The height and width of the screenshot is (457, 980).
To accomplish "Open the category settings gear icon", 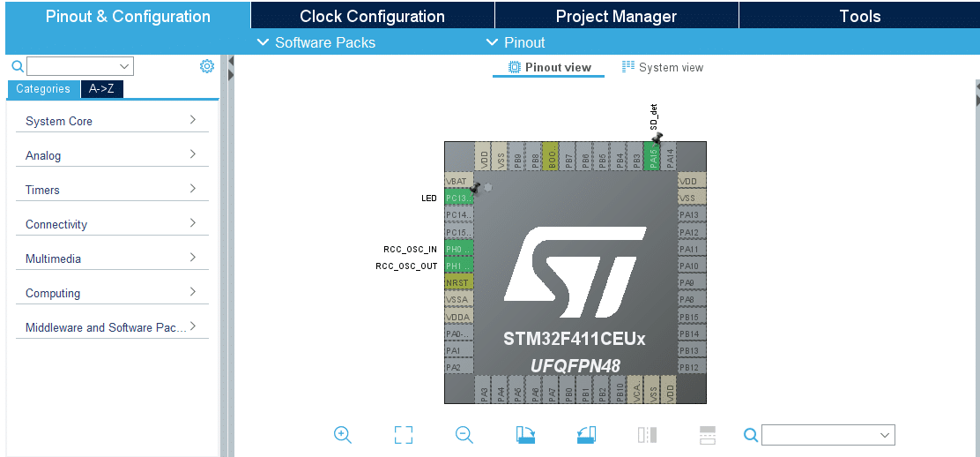I will point(207,66).
